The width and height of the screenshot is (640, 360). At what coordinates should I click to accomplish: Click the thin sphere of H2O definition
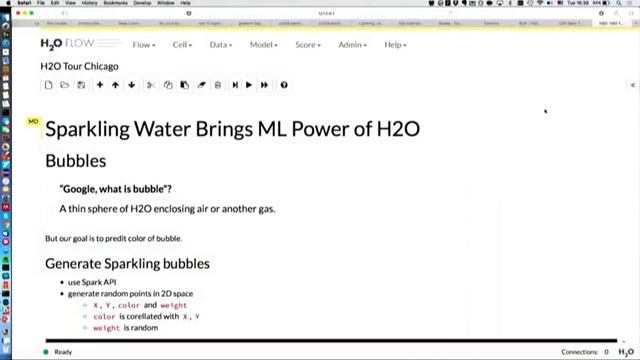167,209
